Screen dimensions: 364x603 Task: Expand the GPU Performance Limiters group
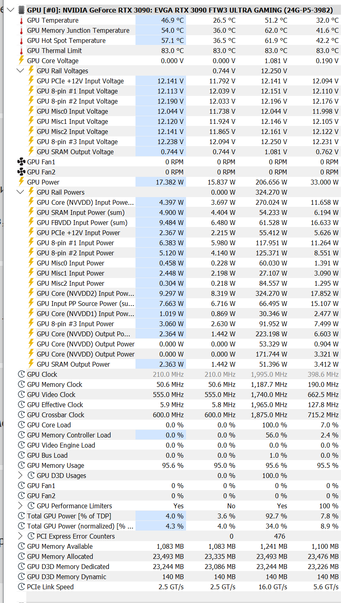click(20, 505)
